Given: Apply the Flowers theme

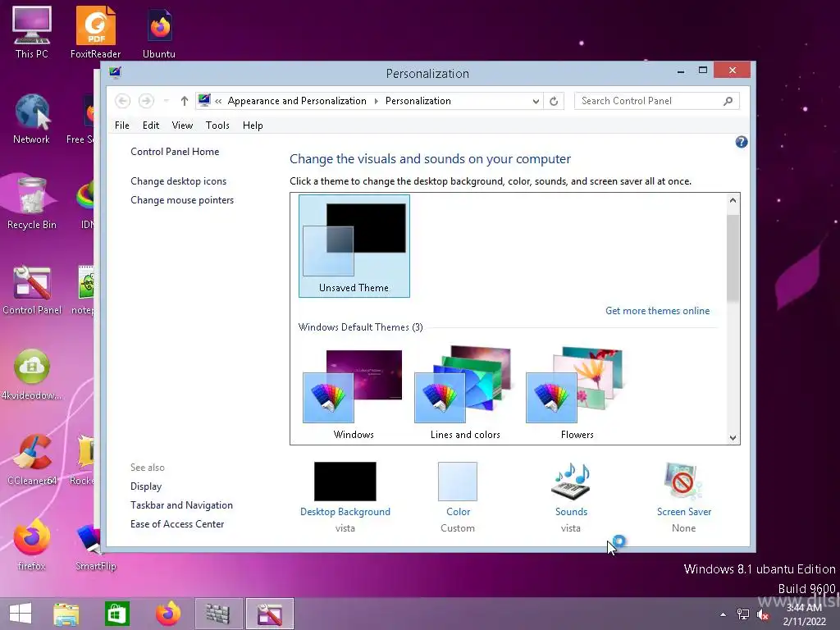Looking at the screenshot, I should point(577,393).
